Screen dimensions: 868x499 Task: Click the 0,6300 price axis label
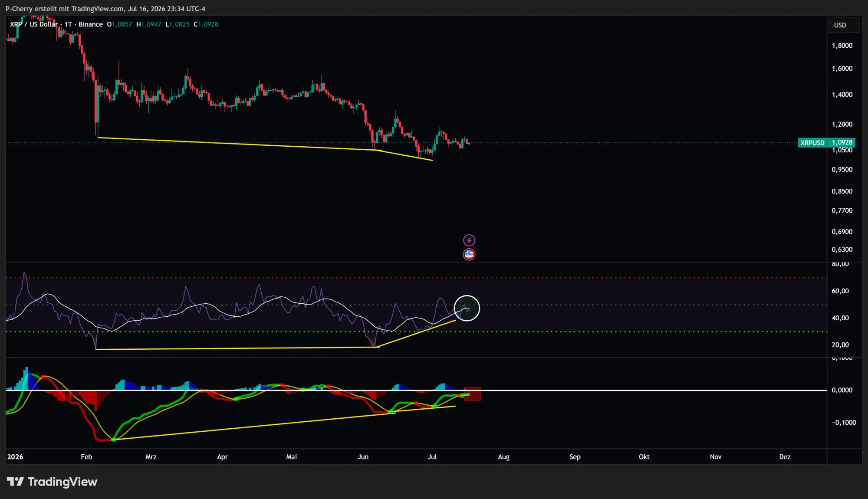point(842,249)
